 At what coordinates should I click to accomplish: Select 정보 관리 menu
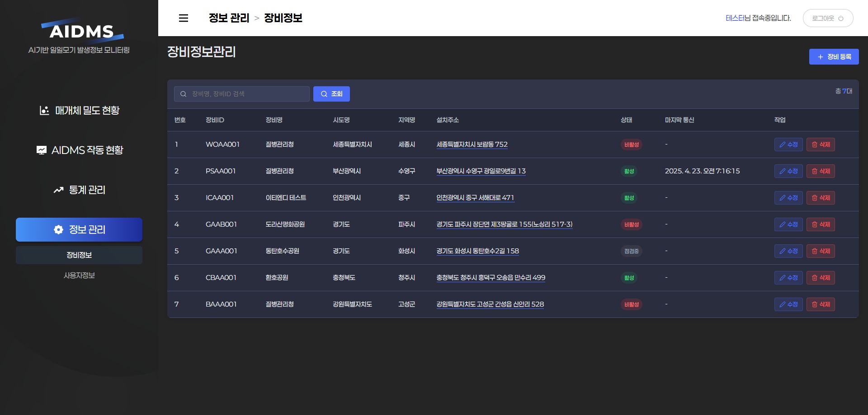coord(79,229)
